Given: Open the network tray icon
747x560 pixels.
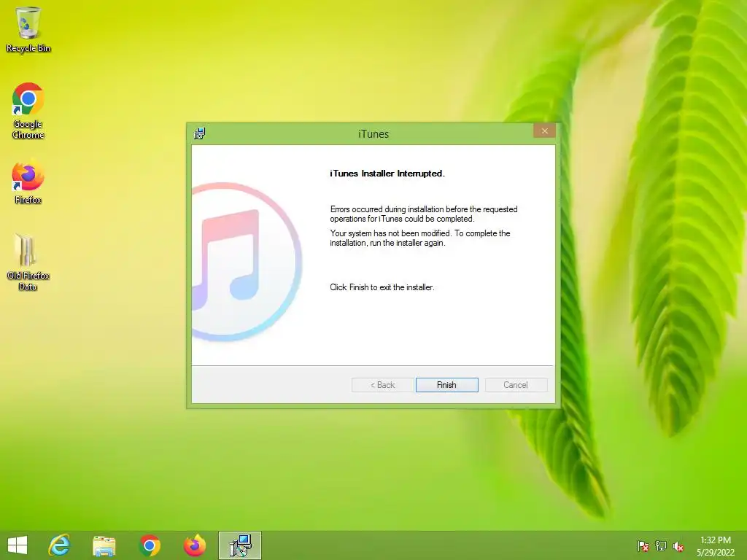Looking at the screenshot, I should pyautogui.click(x=661, y=546).
